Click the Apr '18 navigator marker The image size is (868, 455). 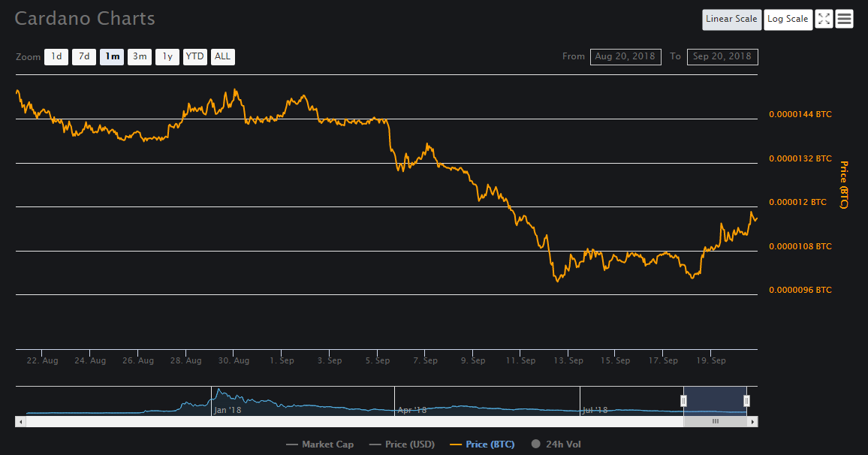coord(412,410)
